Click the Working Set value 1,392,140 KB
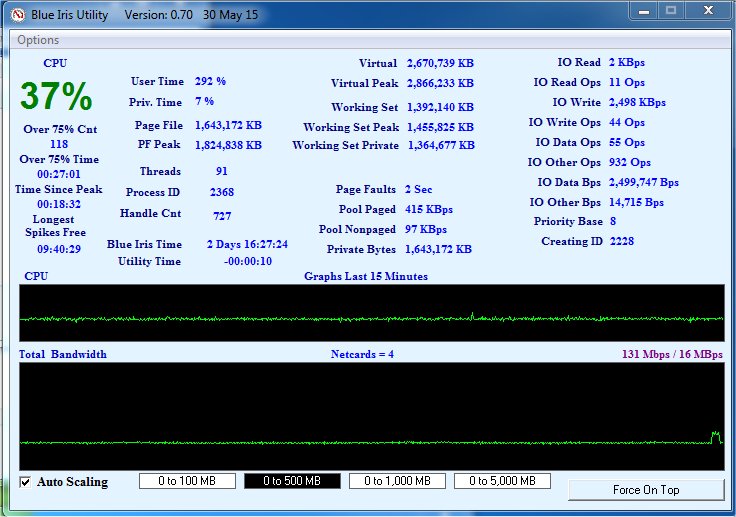Image resolution: width=736 pixels, height=517 pixels. [x=440, y=108]
